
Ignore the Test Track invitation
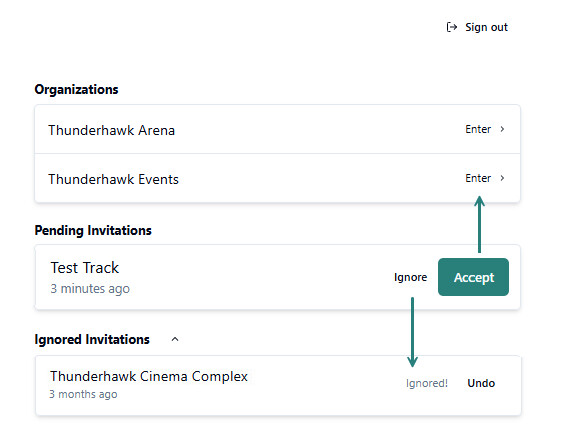coord(410,277)
